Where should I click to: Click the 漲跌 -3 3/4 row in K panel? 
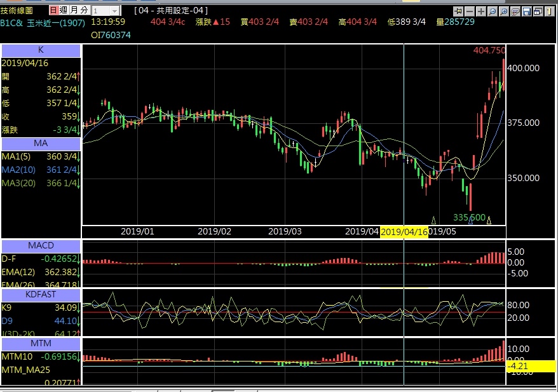point(41,130)
